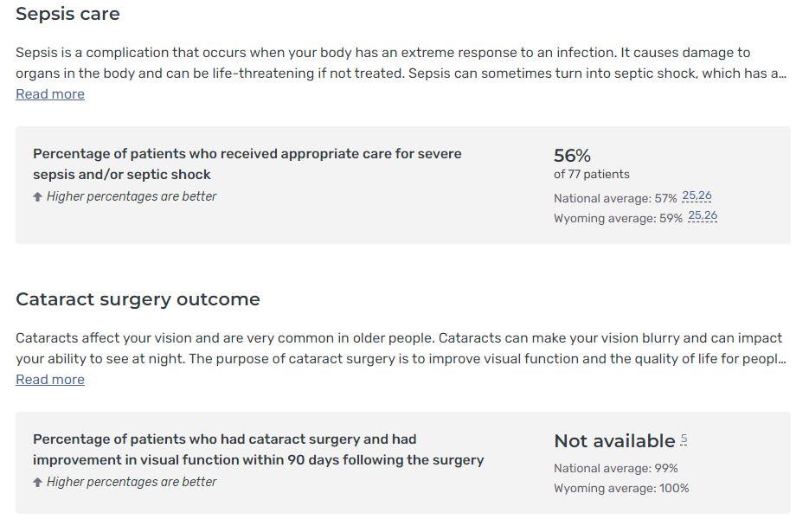Select the Sepsis care section heading

(x=67, y=14)
